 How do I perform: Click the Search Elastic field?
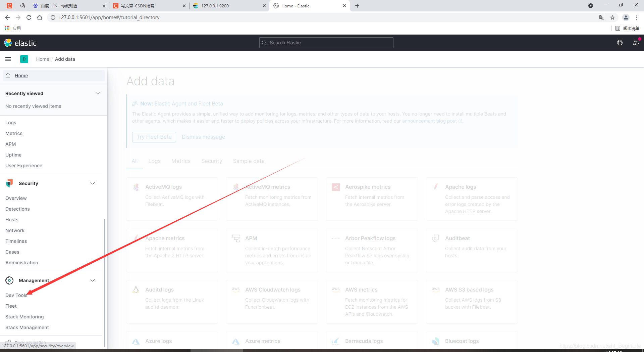[326, 43]
